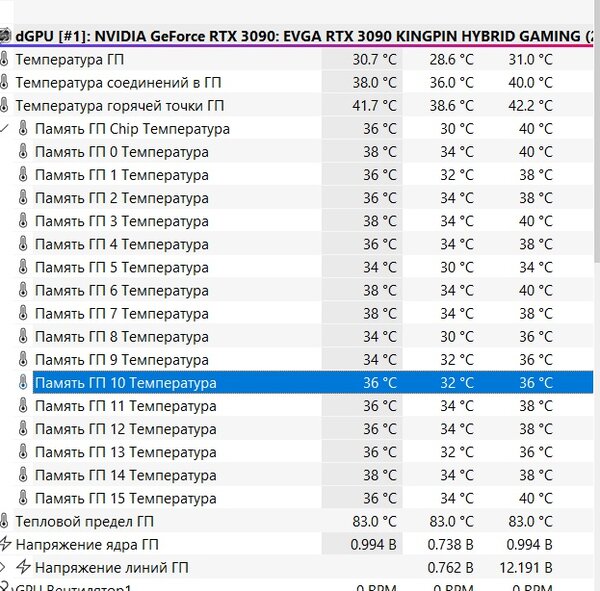This screenshot has height=591, width=600.
Task: Select Память ГП 12 Температура sensor
Action: (126, 429)
